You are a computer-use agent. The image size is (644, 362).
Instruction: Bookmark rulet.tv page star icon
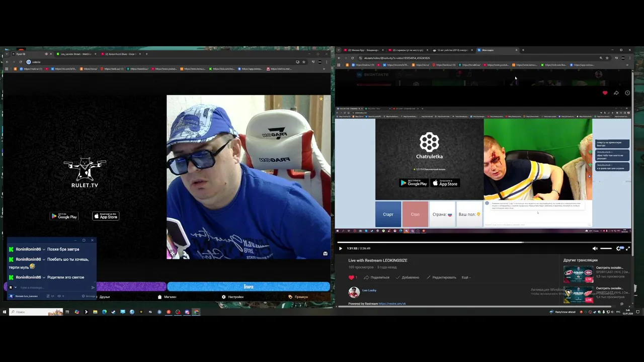303,62
